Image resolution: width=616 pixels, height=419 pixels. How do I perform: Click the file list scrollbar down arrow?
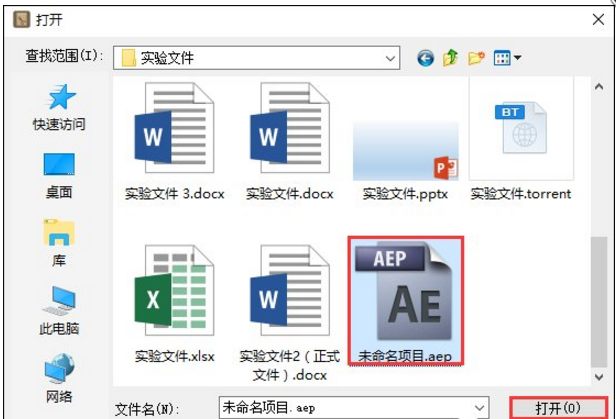tap(599, 377)
